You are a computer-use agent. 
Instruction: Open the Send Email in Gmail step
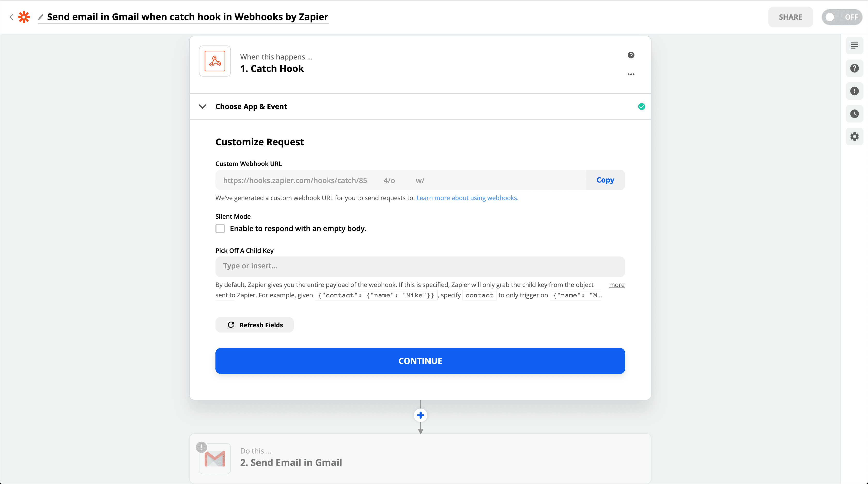click(x=420, y=458)
